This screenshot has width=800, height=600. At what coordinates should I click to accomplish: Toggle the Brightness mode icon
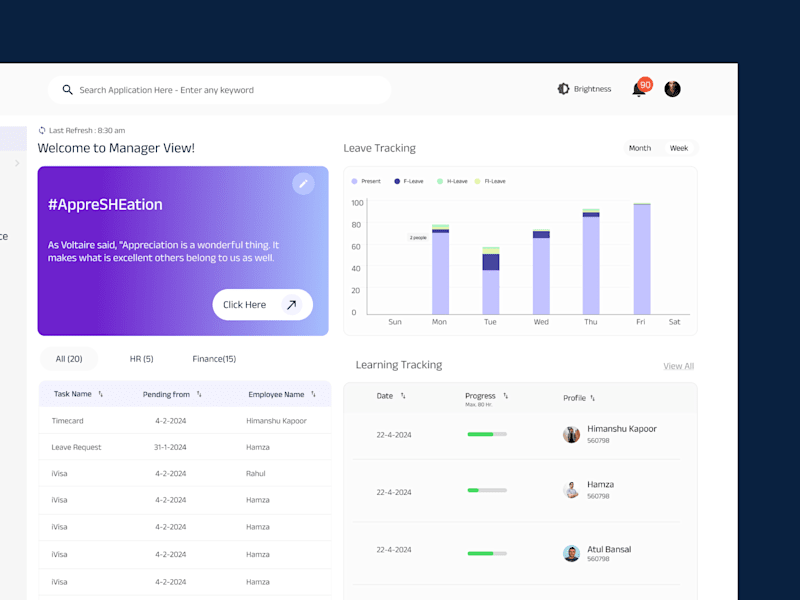coord(563,89)
